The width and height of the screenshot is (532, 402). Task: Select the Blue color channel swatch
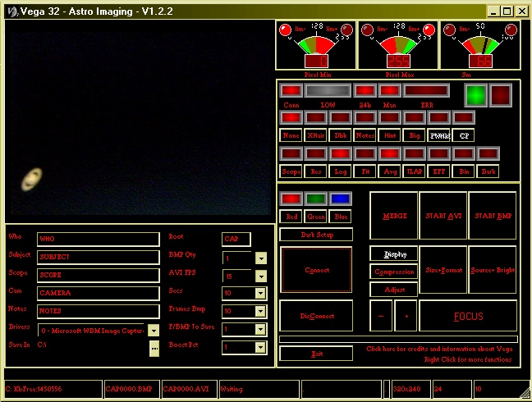pos(340,199)
